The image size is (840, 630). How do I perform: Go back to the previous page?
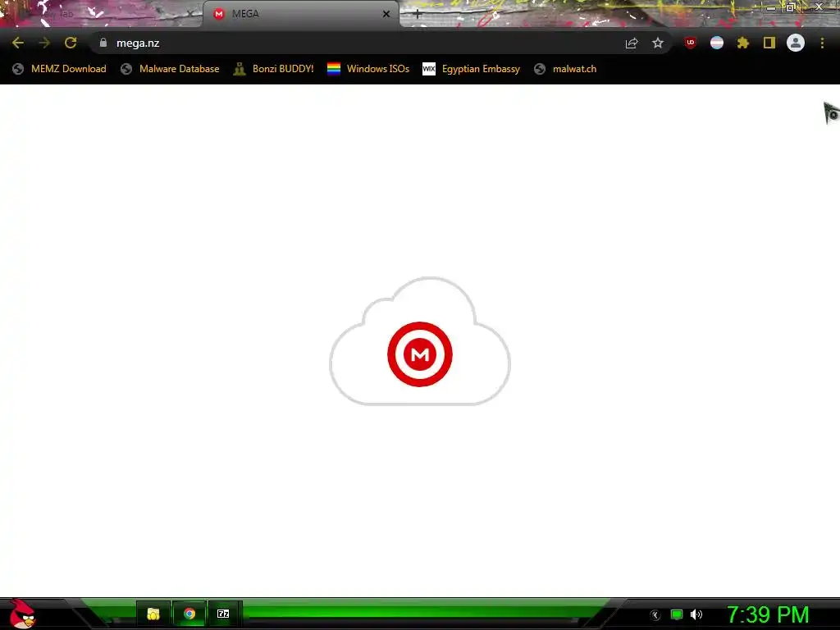[18, 43]
